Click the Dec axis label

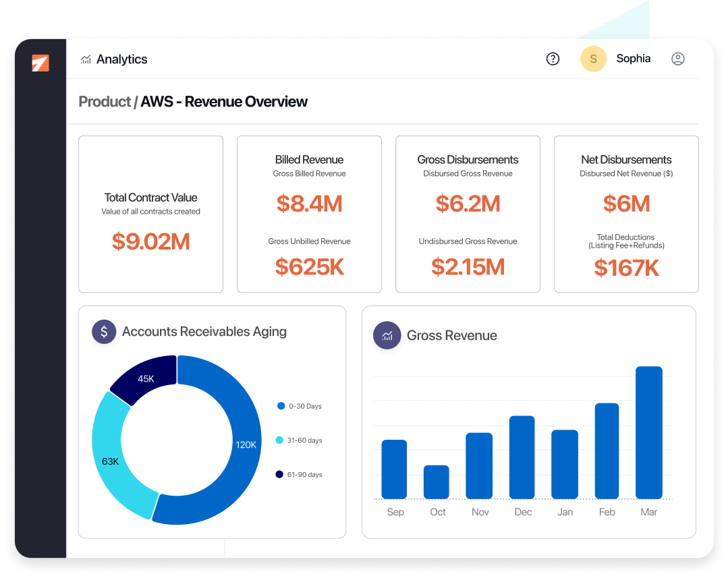pos(524,512)
